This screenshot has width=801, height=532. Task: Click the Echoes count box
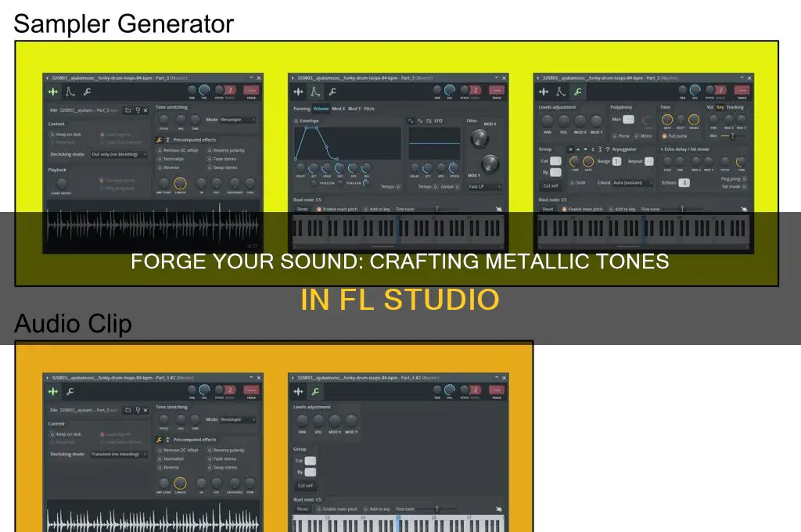point(684,182)
